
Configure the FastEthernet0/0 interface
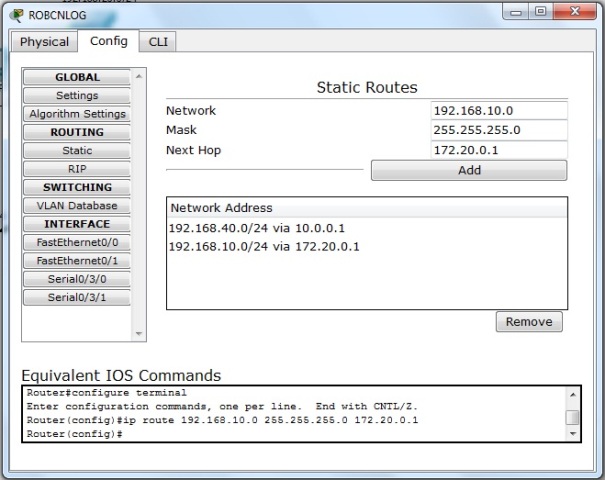77,242
